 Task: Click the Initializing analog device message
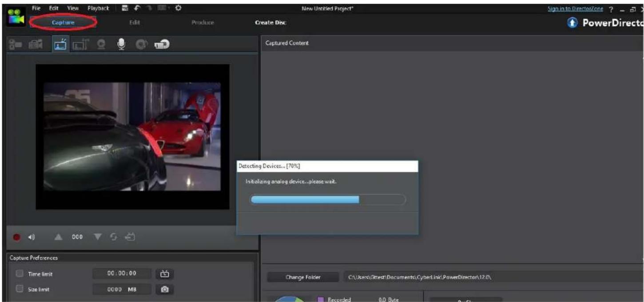coord(291,182)
